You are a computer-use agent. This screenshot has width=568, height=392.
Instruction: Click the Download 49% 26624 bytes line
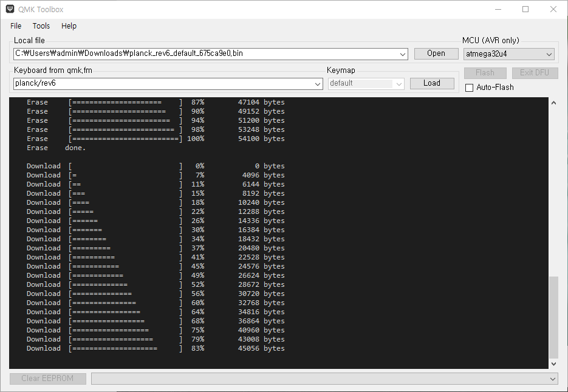(156, 275)
